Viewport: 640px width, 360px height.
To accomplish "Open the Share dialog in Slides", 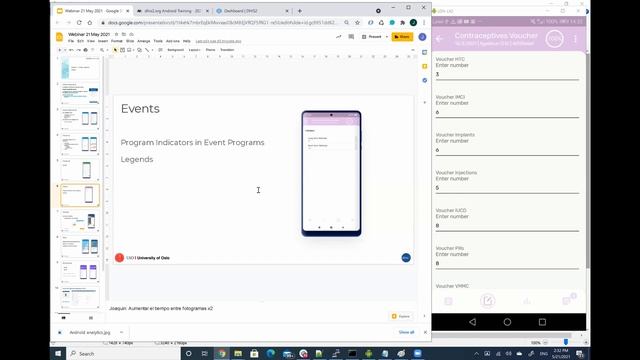I will coord(402,37).
